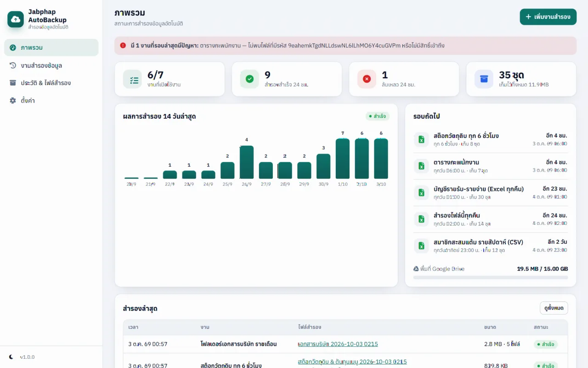Click the Excel icon beside สำรองไฟล์นี้ทุกคืน

point(421,219)
